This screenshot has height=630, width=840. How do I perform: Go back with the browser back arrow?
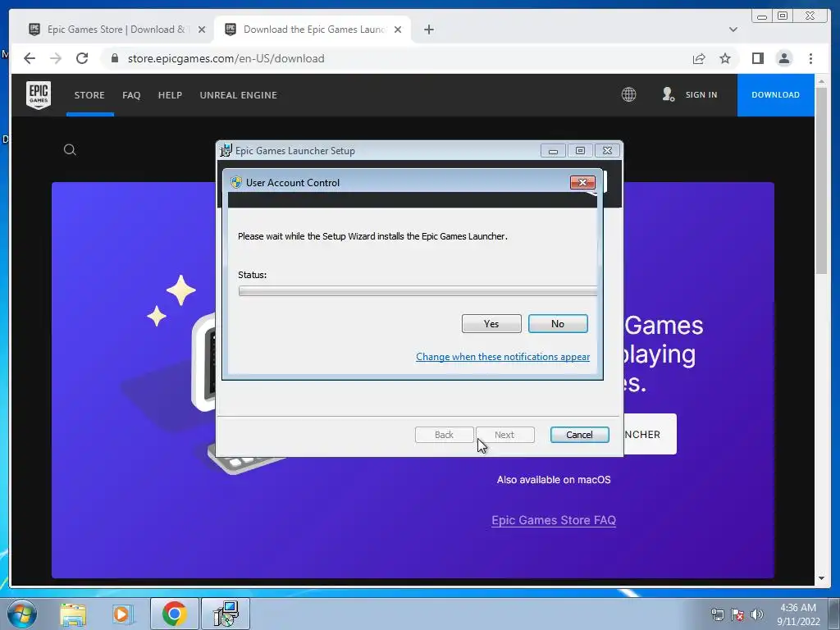pyautogui.click(x=30, y=58)
